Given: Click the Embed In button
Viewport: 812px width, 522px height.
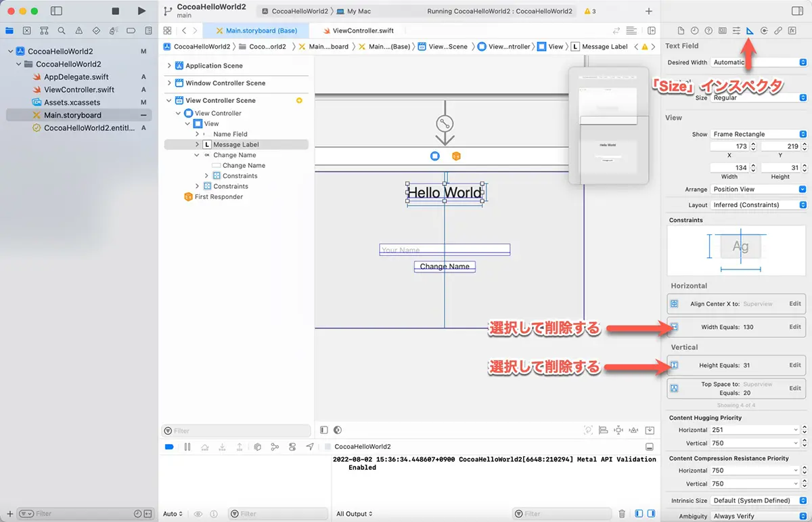Looking at the screenshot, I should [650, 430].
